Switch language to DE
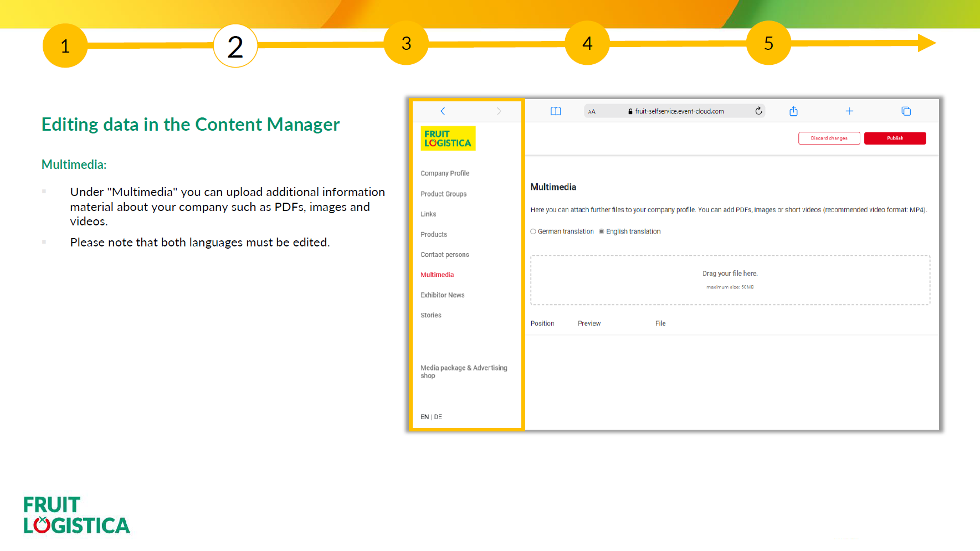Viewport: 980px width, 551px height. [438, 417]
